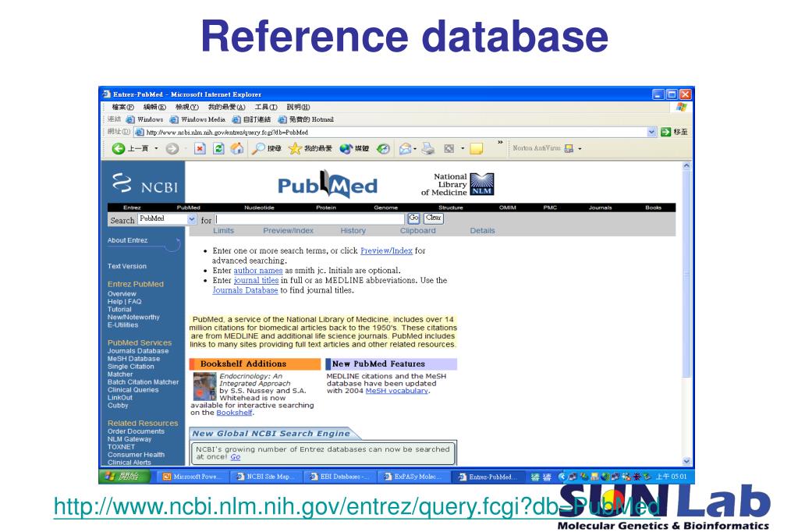Click the yellow note toolbar icon
The width and height of the screenshot is (798, 532).
477,148
